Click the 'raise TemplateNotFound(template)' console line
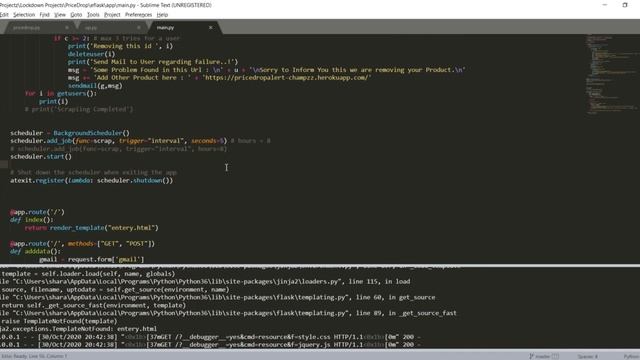This screenshot has width=640, height=360. 59,321
